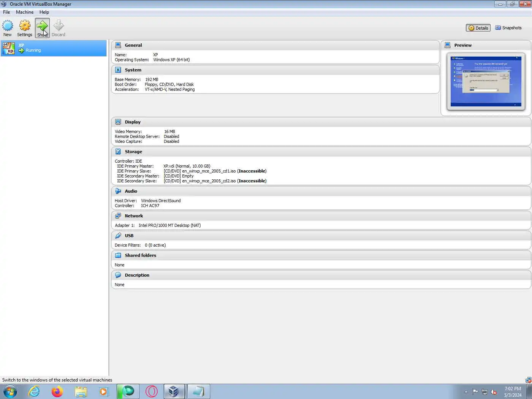This screenshot has width=532, height=399.
Task: Click the Audio section speaker icon
Action: click(x=118, y=191)
